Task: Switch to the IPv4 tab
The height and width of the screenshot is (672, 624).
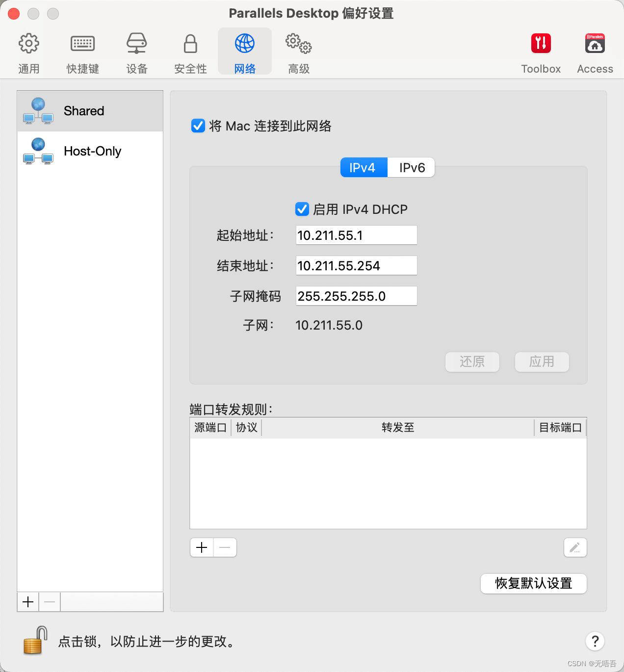Action: click(364, 167)
